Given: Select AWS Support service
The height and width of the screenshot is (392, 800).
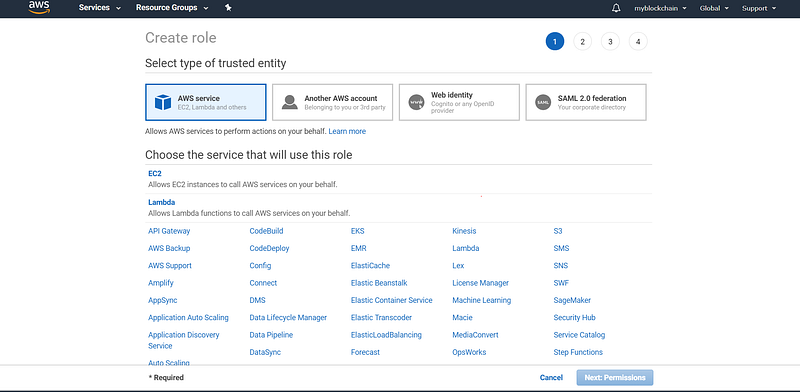Looking at the screenshot, I should pos(170,265).
